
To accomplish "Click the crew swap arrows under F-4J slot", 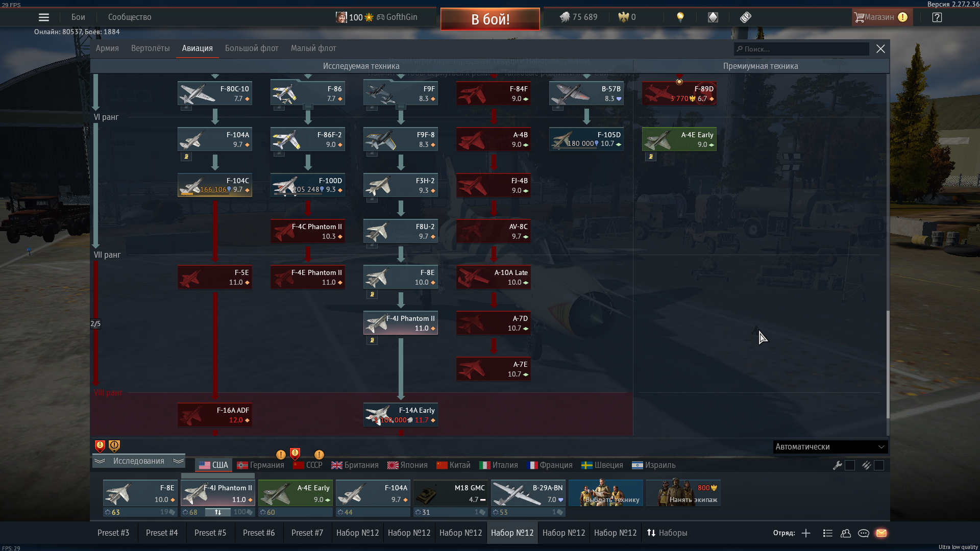I will point(218,512).
